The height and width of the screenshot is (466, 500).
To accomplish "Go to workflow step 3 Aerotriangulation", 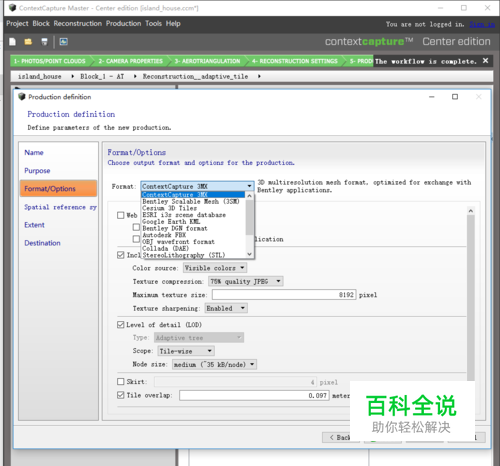I will coord(207,61).
